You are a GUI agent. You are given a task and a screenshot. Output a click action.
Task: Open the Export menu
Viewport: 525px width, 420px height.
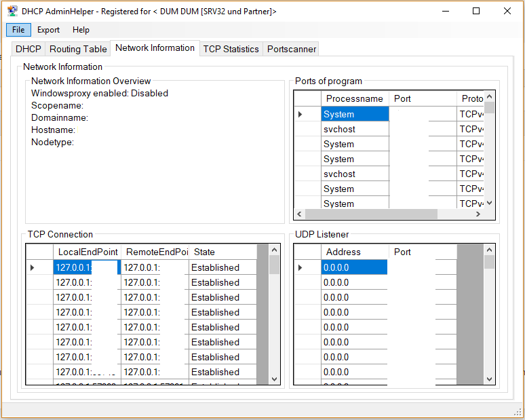pyautogui.click(x=48, y=30)
